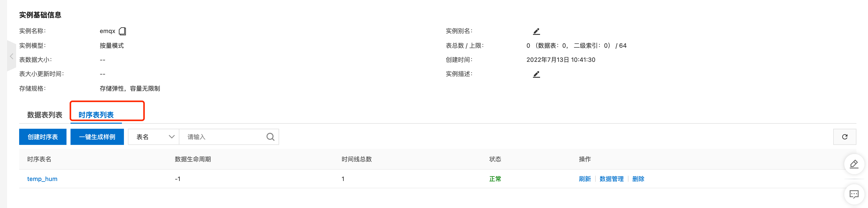Edit the instance description (实例描述)
Viewport: 868px width, 208px height.
point(536,74)
